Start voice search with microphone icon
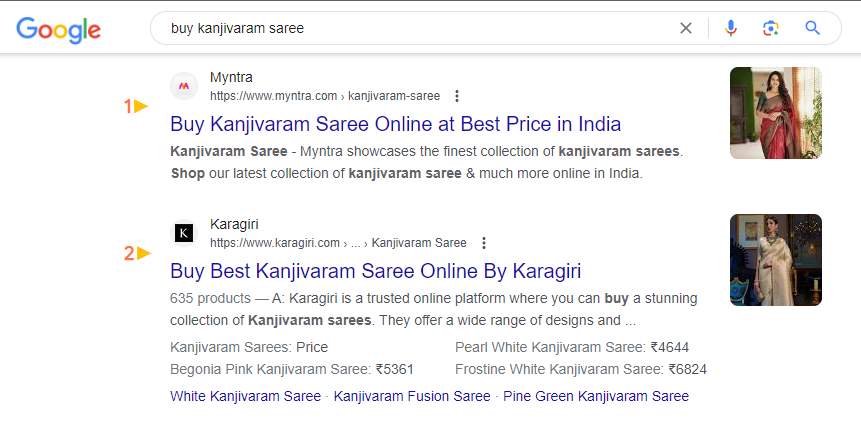 pos(730,28)
